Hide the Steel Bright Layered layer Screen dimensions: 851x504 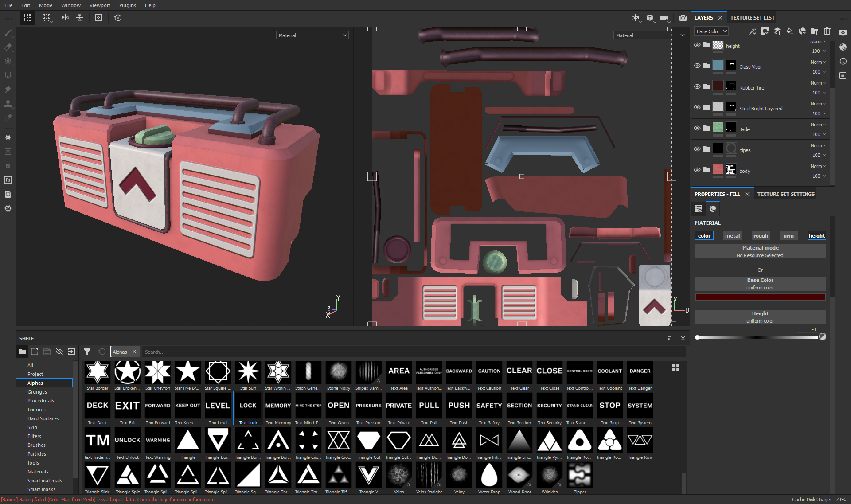[697, 108]
